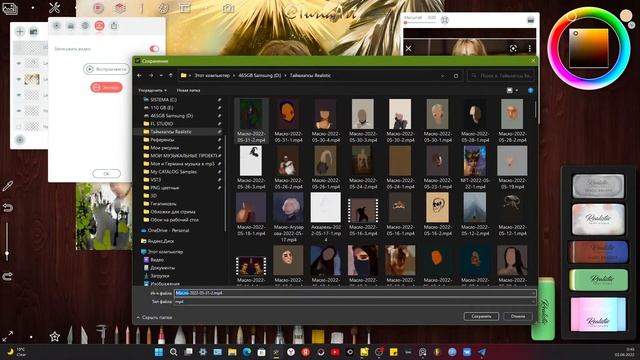Open the favorites star icon in the brush tray
Screen dimensions: 640x360
click(x=55, y=336)
